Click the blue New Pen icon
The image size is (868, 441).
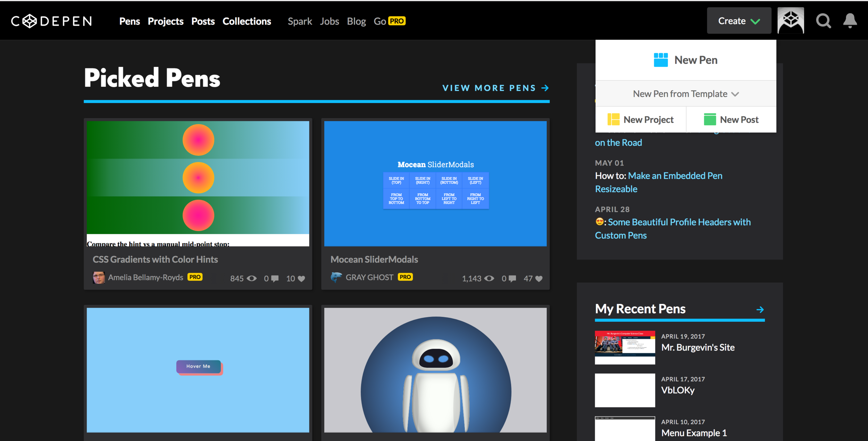[x=660, y=60]
